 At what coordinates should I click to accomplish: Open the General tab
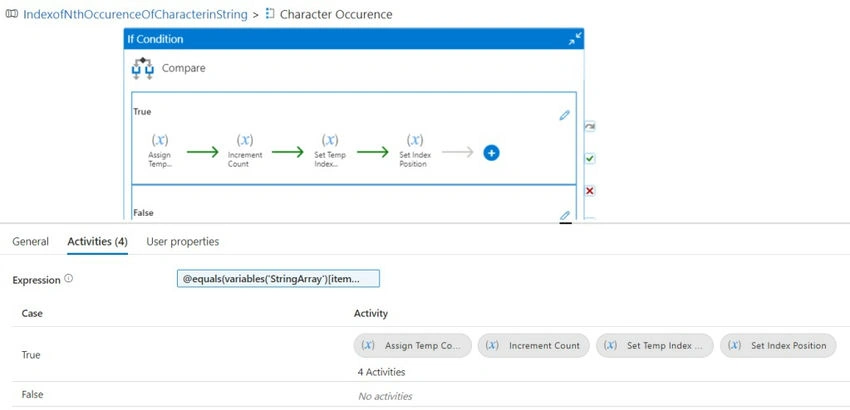30,242
